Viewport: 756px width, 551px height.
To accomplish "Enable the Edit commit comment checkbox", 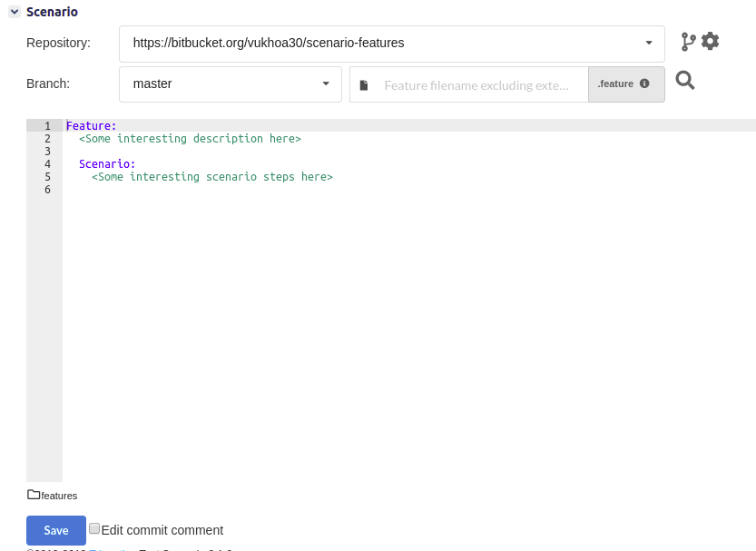I will click(94, 528).
